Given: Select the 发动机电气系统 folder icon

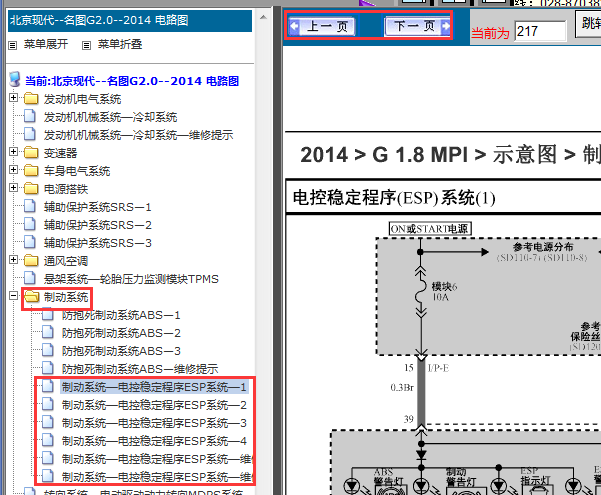Looking at the screenshot, I should (31, 99).
